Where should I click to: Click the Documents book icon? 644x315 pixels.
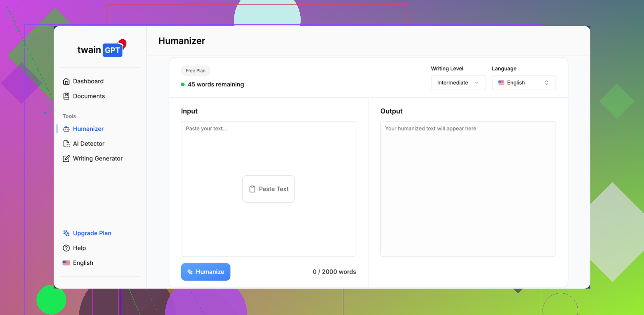coord(66,96)
